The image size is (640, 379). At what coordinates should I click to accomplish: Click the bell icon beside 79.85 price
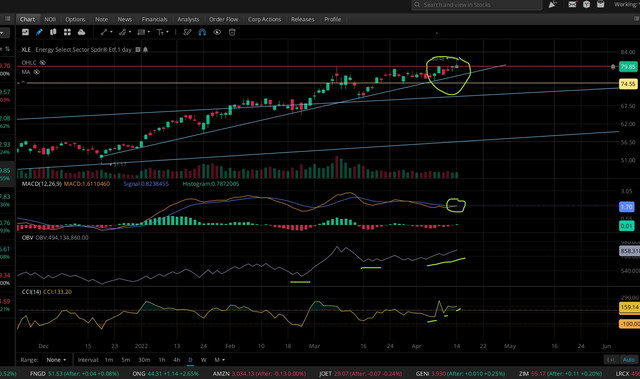coord(613,66)
